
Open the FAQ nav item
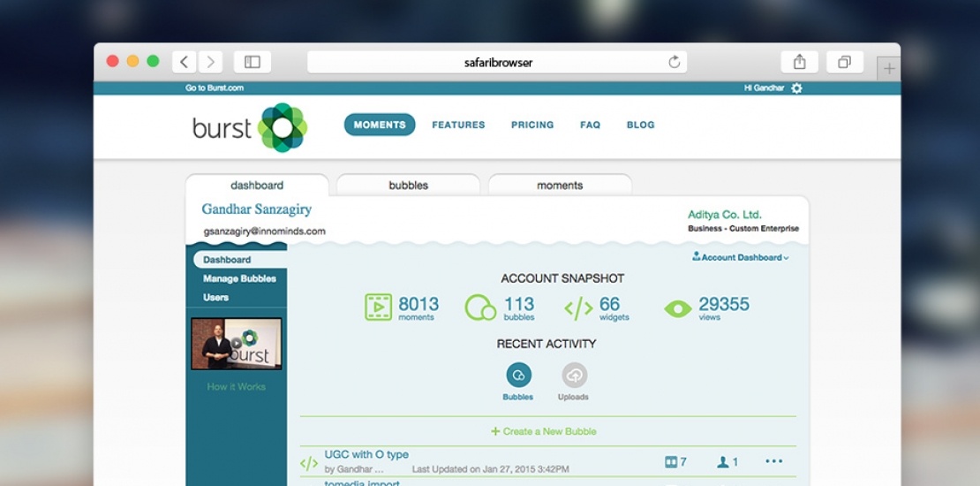(590, 125)
